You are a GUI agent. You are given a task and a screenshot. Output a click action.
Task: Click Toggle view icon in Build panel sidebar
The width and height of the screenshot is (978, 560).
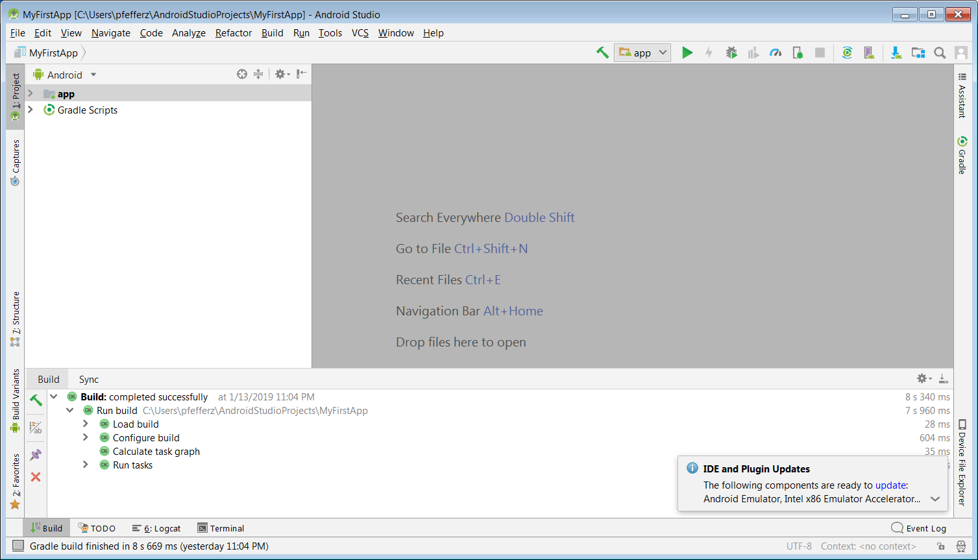click(36, 428)
